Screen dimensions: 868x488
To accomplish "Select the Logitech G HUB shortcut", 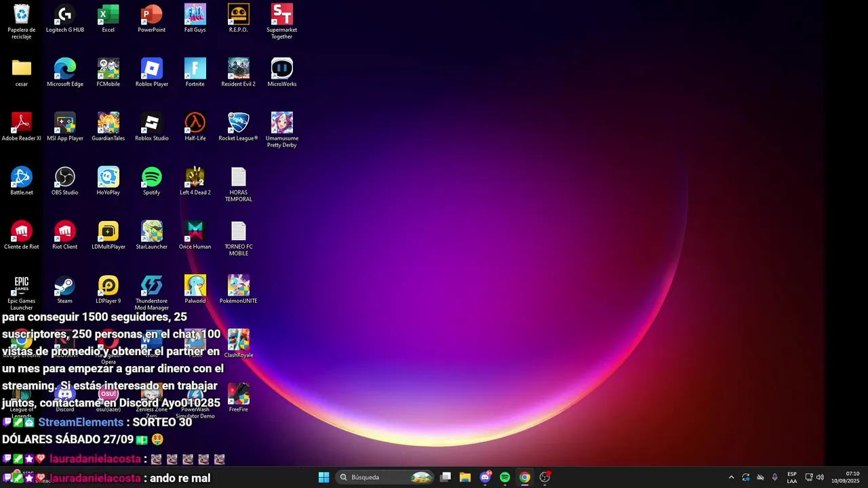I will [x=65, y=19].
